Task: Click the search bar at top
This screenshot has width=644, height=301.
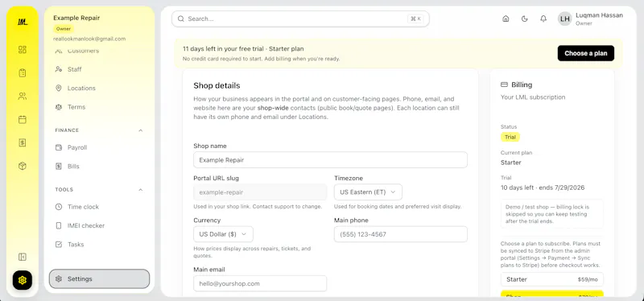Action: click(300, 19)
